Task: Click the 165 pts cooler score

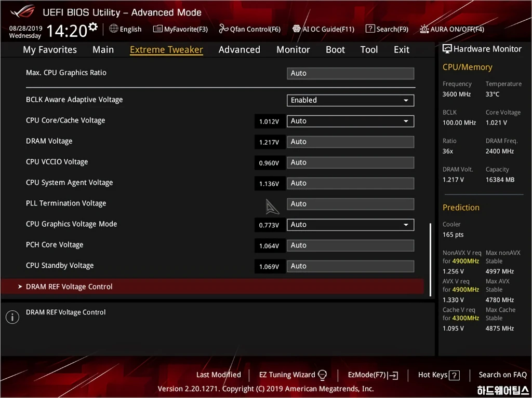Action: (x=453, y=235)
